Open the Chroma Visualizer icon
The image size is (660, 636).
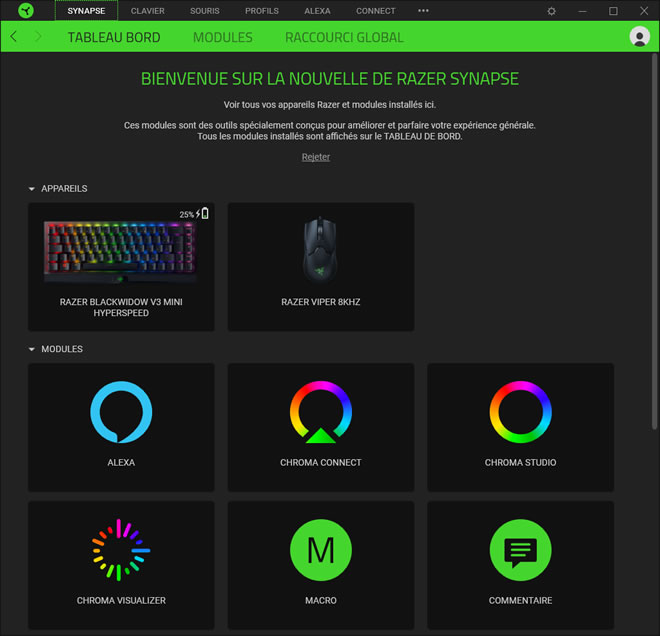[121, 550]
